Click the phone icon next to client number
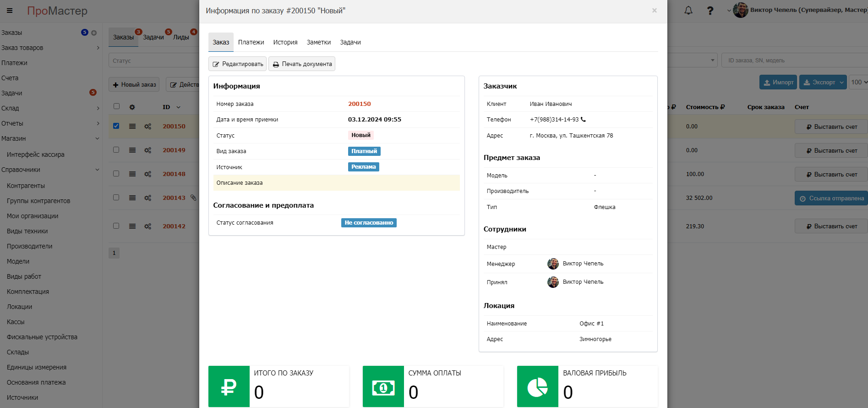 (583, 120)
